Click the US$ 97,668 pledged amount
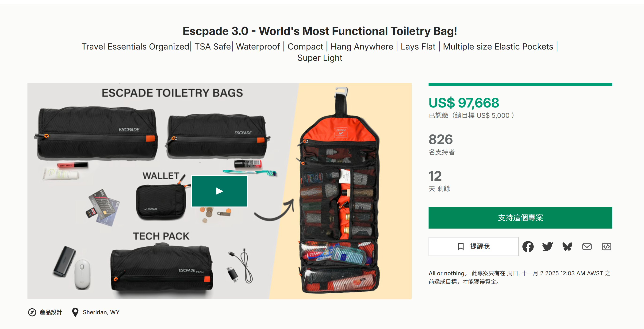This screenshot has height=329, width=644. tap(464, 103)
